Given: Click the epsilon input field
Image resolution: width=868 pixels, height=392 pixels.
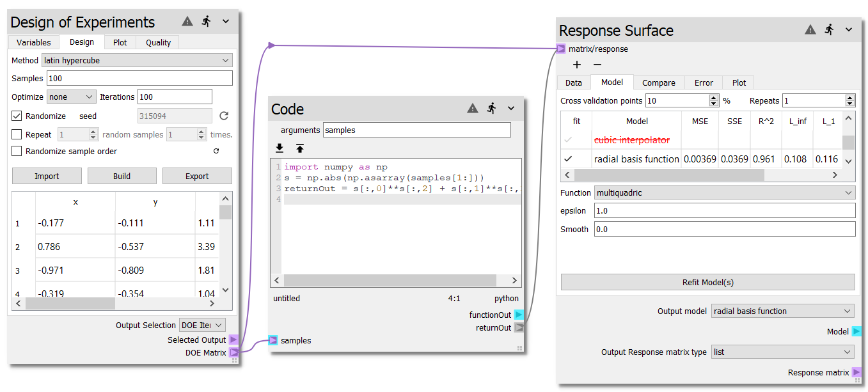Looking at the screenshot, I should pyautogui.click(x=724, y=210).
